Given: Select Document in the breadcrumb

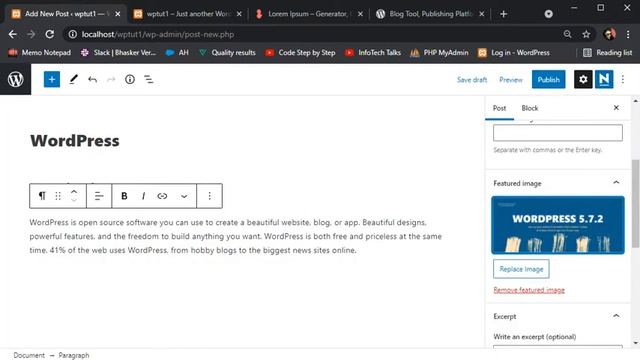Looking at the screenshot, I should (x=29, y=355).
